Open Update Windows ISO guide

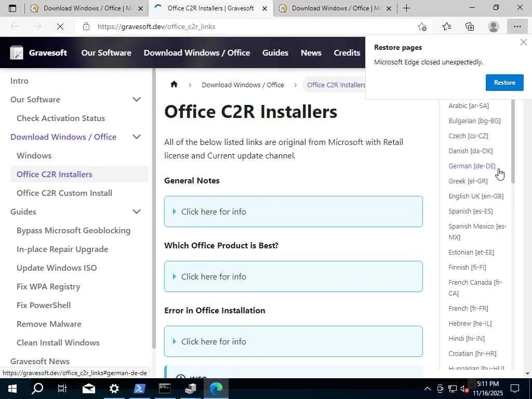[57, 268]
